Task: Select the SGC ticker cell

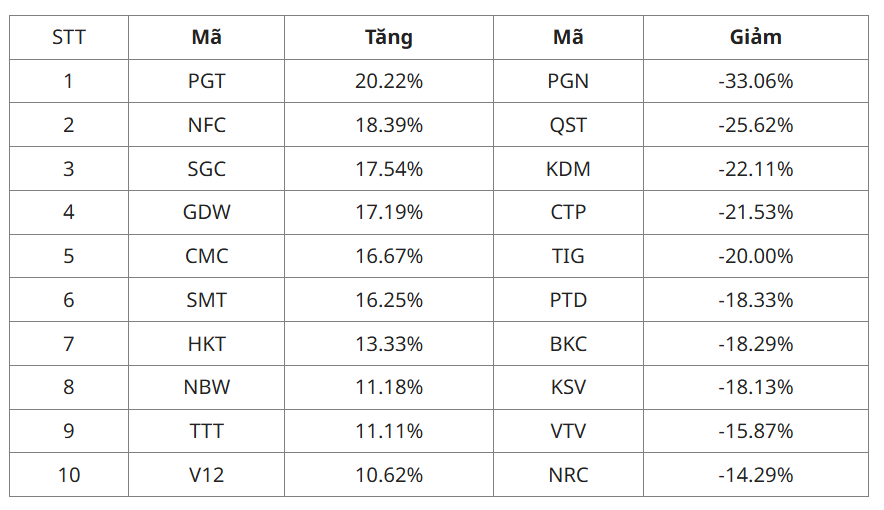Action: coord(206,169)
